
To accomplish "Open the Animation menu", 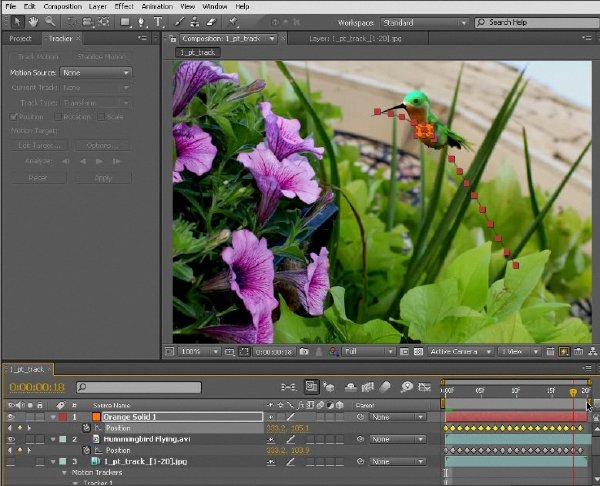I will (x=157, y=7).
